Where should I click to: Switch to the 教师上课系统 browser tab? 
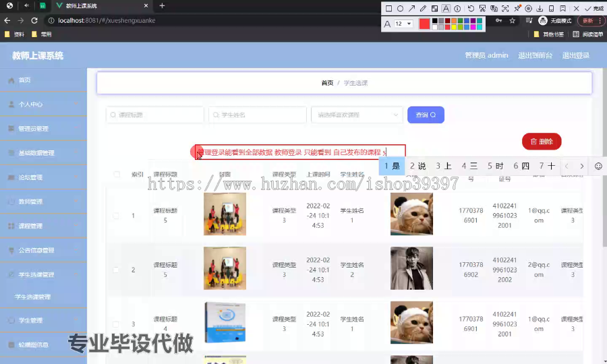[x=103, y=6]
